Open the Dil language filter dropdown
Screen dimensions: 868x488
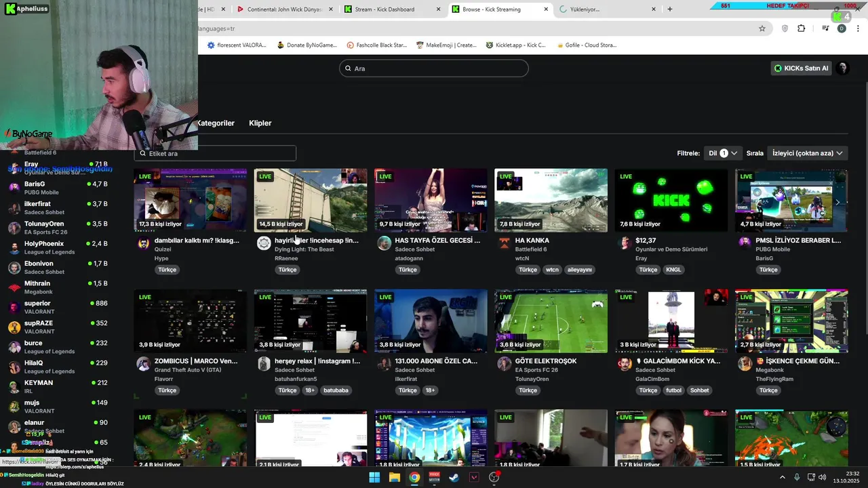(723, 153)
